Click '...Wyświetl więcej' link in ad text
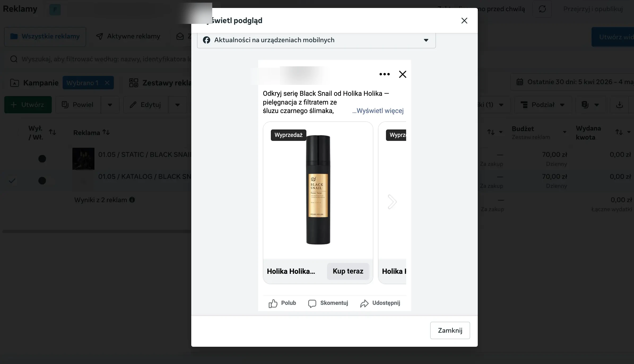Screen dimensions: 634x364 point(378,111)
